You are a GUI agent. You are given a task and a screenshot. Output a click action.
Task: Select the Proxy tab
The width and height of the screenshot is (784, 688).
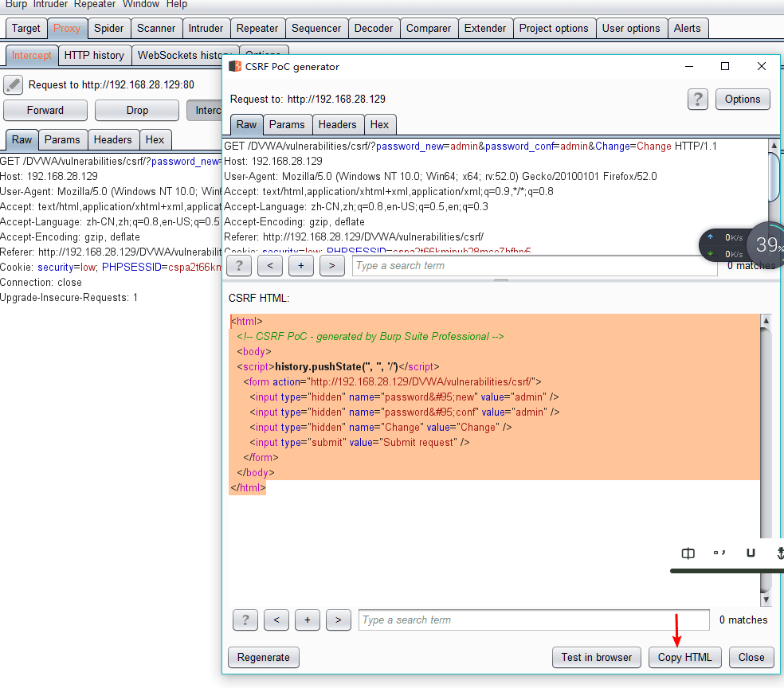(67, 29)
